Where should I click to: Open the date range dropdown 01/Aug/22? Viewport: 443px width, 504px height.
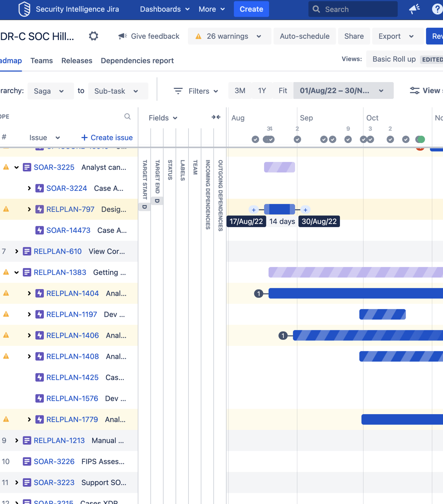pos(343,91)
